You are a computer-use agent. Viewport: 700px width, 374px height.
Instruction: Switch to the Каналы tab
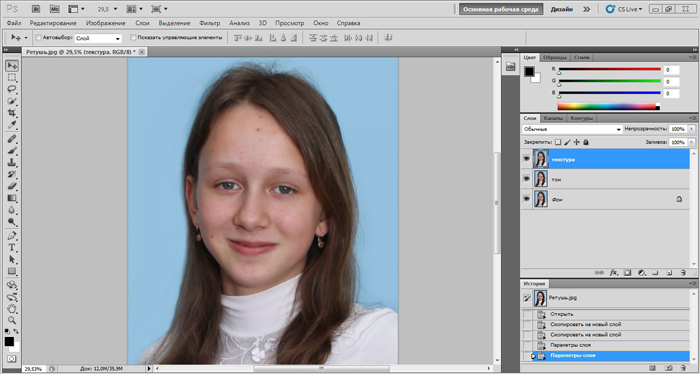553,118
